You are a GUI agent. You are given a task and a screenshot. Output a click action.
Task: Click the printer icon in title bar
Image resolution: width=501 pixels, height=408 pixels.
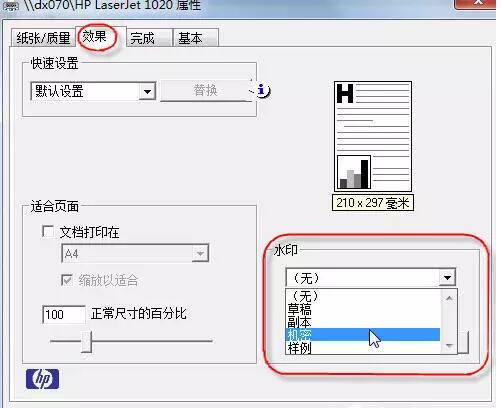10,6
